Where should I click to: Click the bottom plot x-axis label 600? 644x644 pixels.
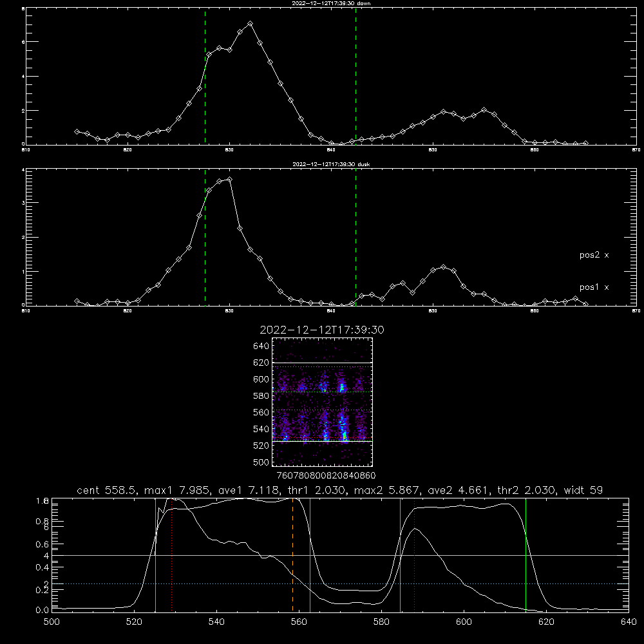pyautogui.click(x=464, y=622)
